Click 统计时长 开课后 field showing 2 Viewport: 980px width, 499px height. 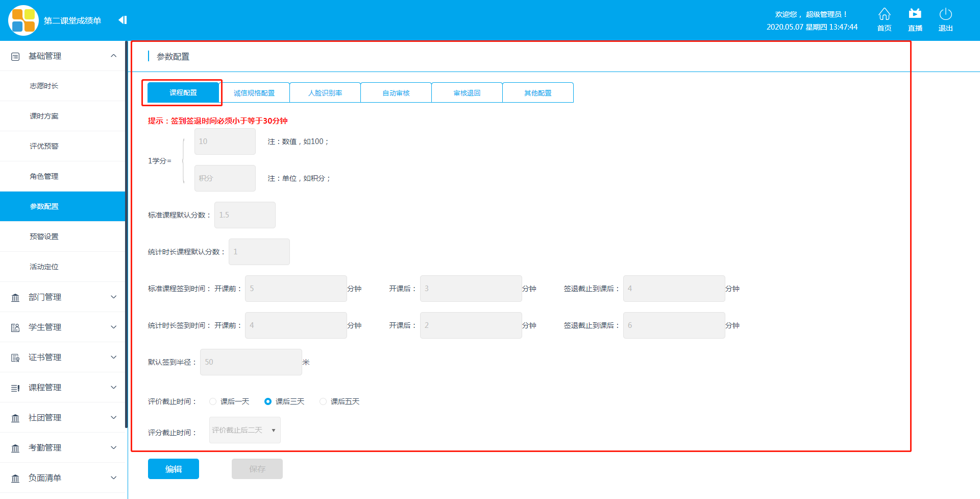471,325
